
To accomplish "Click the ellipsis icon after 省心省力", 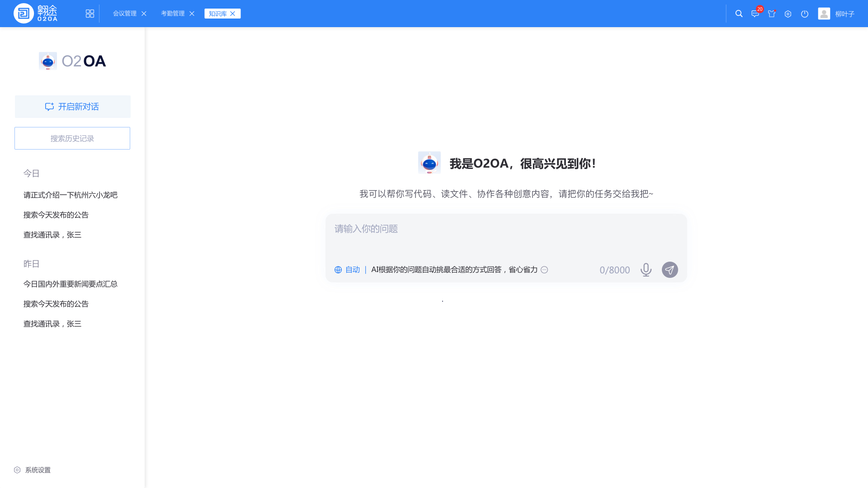I will click(x=545, y=270).
